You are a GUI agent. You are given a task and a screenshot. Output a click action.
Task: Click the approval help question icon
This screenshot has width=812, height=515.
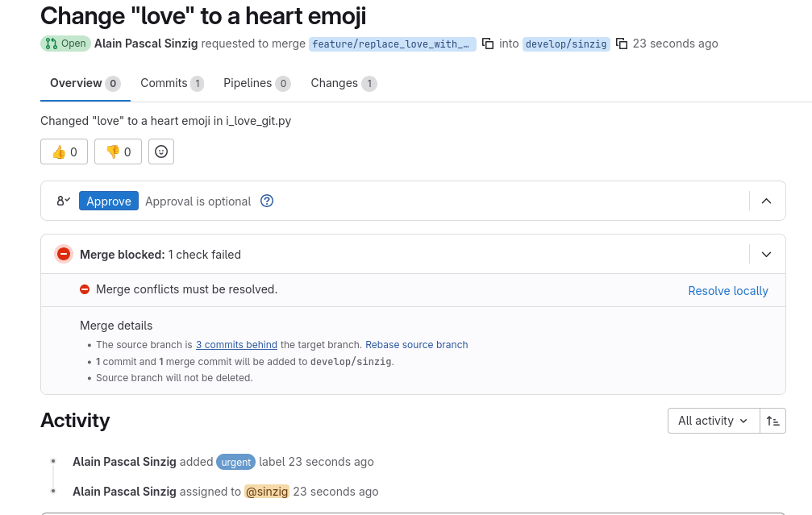point(267,201)
